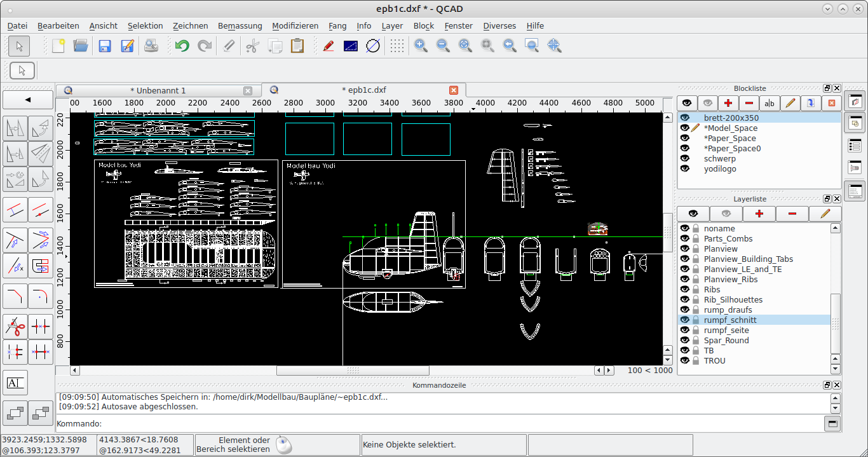Activate the pan zoom icon

click(x=554, y=46)
